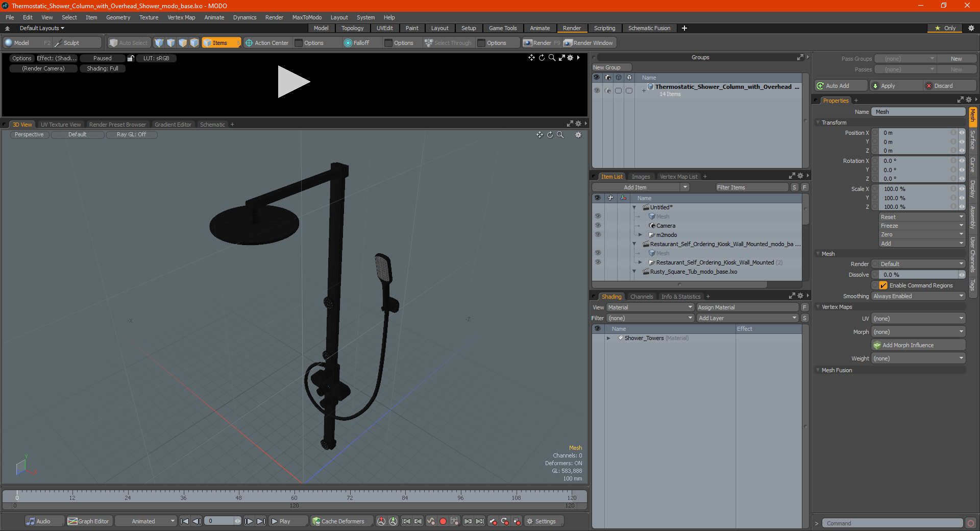Open timeline Settings gear
Viewport: 980px width, 531px height.
544,521
